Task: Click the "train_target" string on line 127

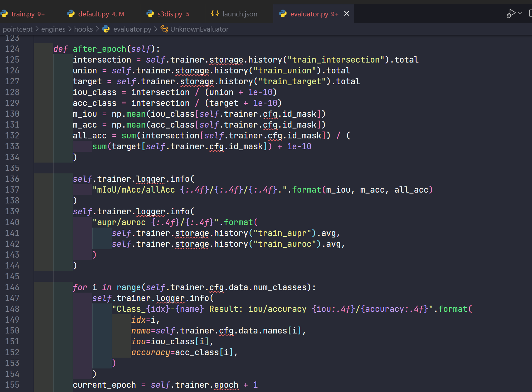Action: tap(292, 81)
